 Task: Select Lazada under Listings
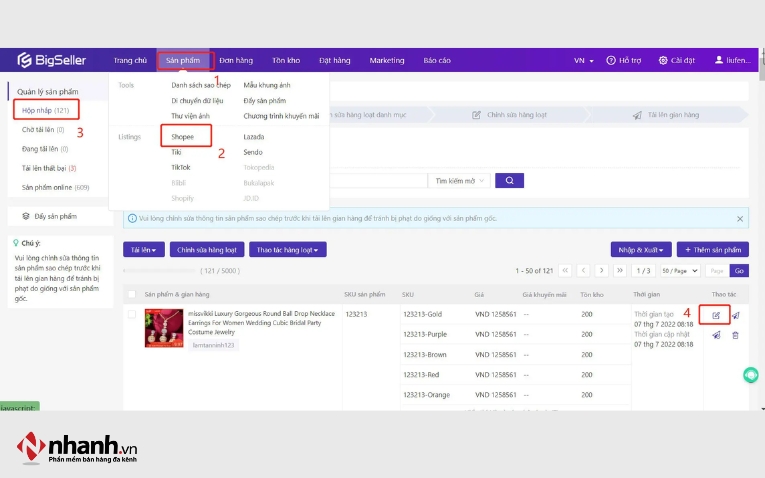pos(254,137)
